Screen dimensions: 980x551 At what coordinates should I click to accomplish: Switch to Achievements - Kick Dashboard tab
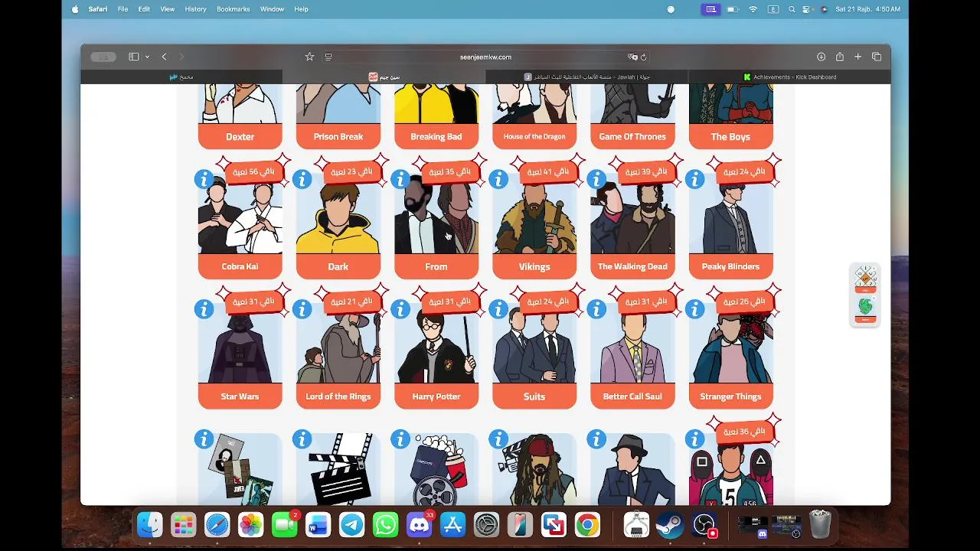pyautogui.click(x=789, y=77)
